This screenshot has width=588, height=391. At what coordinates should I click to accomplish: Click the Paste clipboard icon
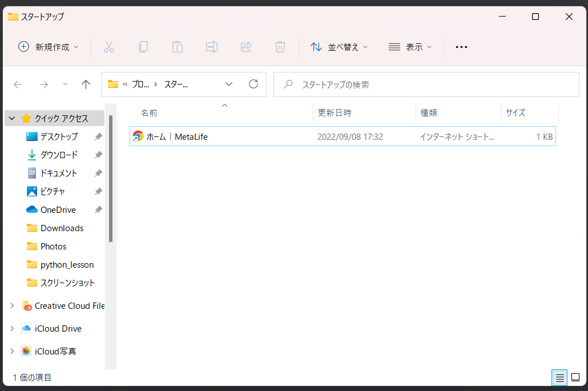coord(178,47)
